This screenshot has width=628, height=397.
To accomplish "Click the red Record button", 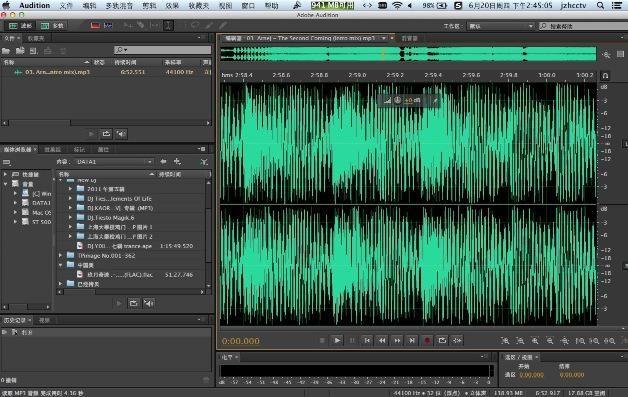I will pos(427,341).
